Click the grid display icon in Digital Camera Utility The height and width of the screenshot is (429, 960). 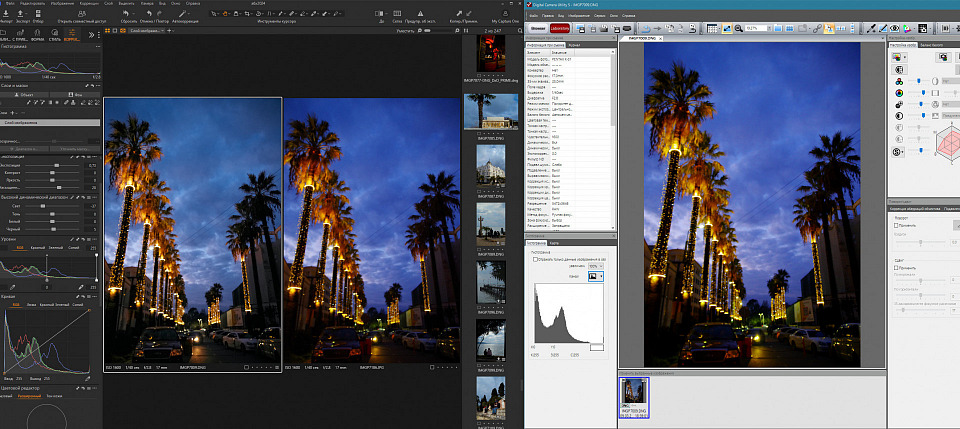coord(712,28)
